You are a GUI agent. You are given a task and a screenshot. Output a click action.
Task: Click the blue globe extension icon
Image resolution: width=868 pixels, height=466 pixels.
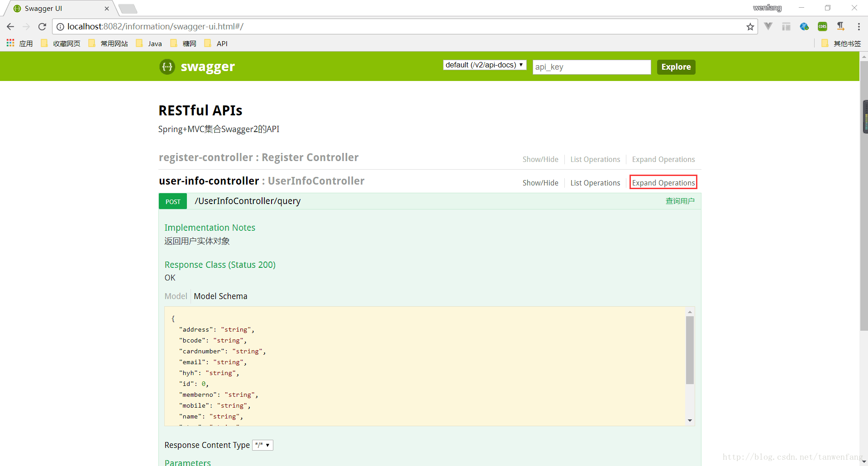804,26
